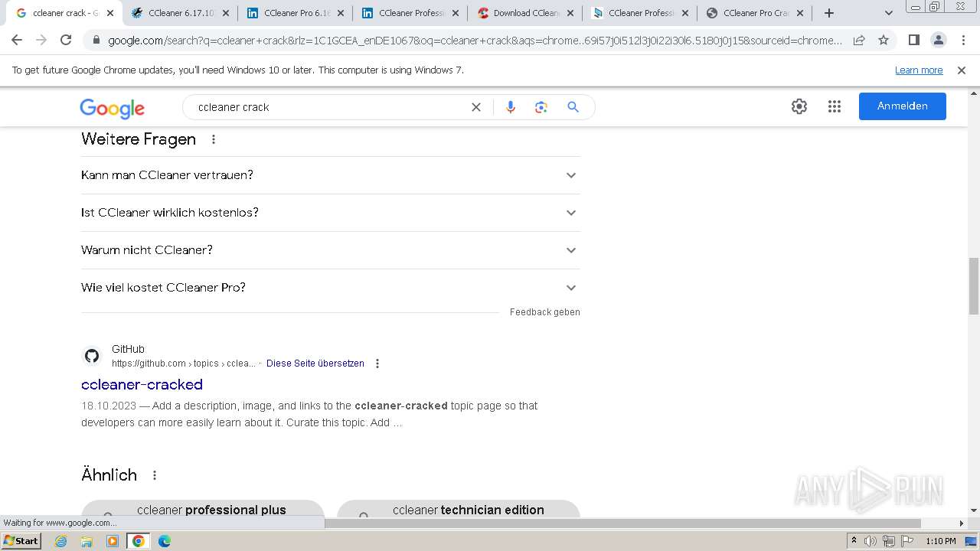The width and height of the screenshot is (980, 551).
Task: Click the Action Center flag icon
Action: 906,541
